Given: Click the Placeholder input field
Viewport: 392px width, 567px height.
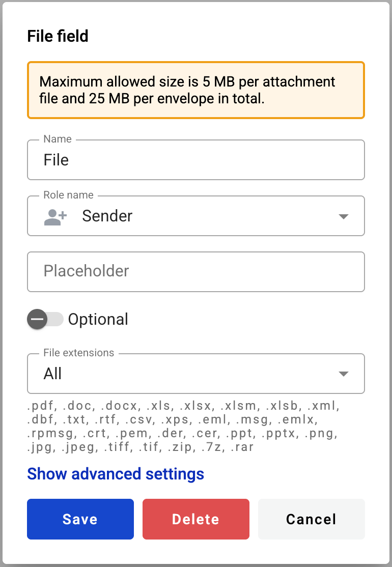Looking at the screenshot, I should 196,271.
